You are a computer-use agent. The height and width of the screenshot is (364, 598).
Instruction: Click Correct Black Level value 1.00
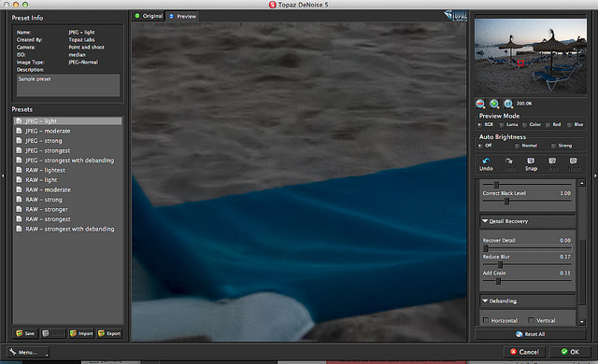[x=565, y=193]
